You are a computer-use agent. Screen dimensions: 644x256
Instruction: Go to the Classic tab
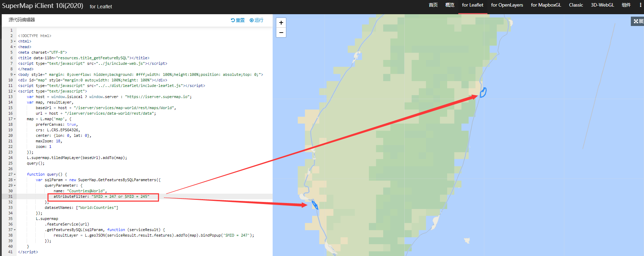point(576,5)
